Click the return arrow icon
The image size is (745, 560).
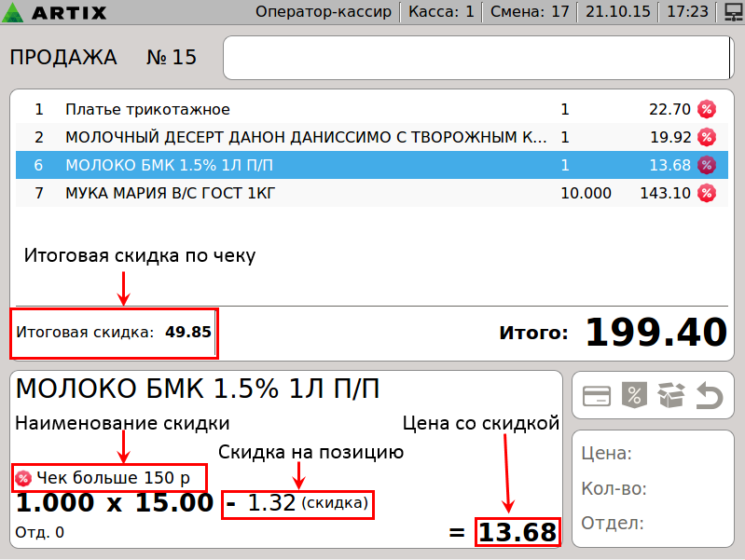tap(710, 396)
